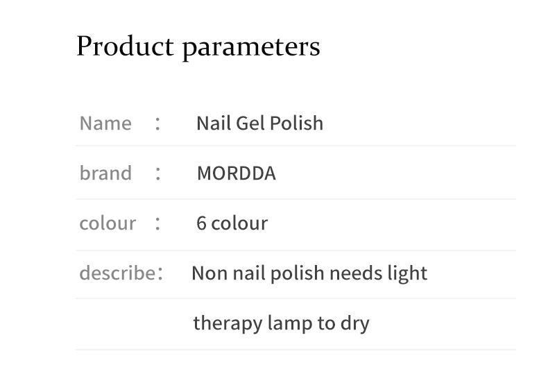Click the colon after brand

click(157, 173)
